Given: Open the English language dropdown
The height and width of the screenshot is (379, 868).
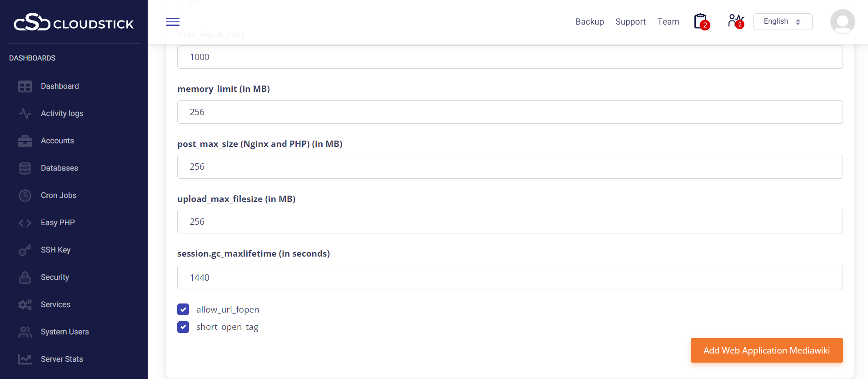Looking at the screenshot, I should click(783, 21).
